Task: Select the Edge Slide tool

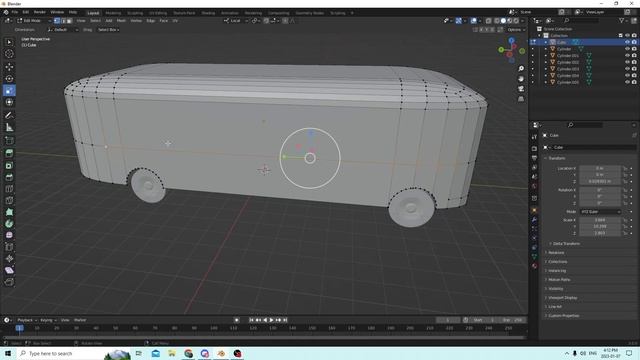Action: (9, 247)
